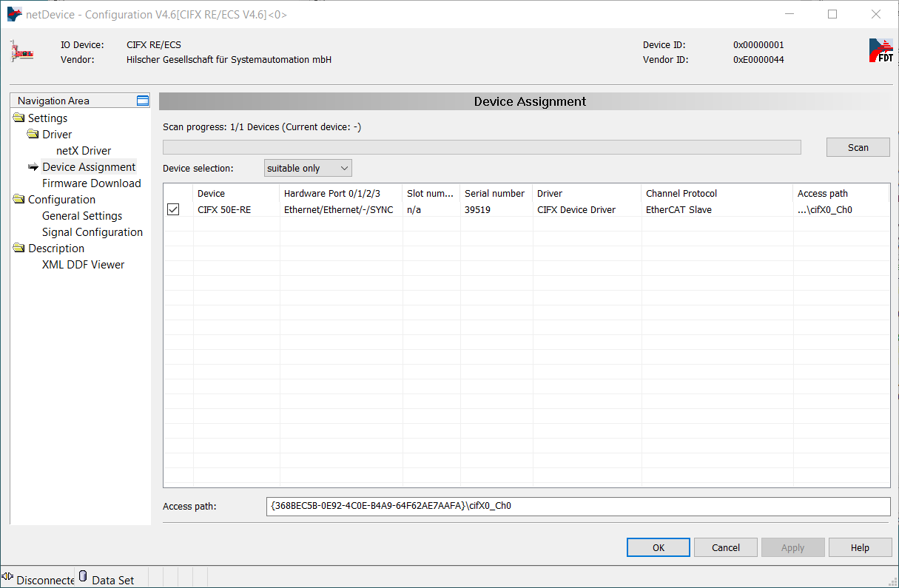
Task: Uncheck the CIFX 50E-RE device checkbox
Action: [x=173, y=210]
